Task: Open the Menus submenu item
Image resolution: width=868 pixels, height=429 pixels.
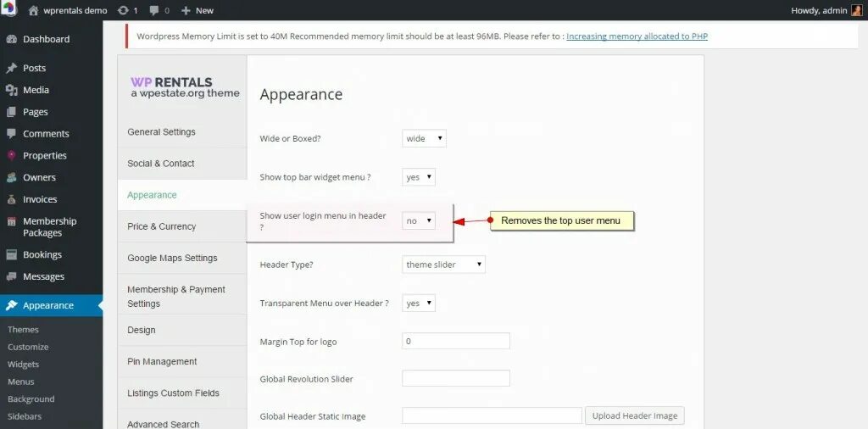Action: [21, 382]
